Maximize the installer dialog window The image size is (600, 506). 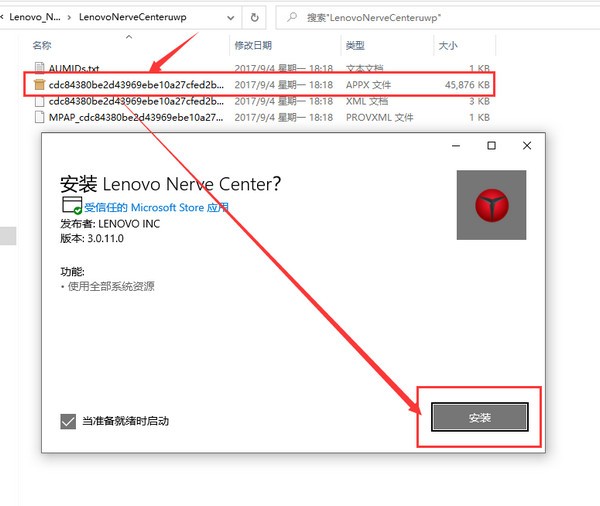[491, 146]
